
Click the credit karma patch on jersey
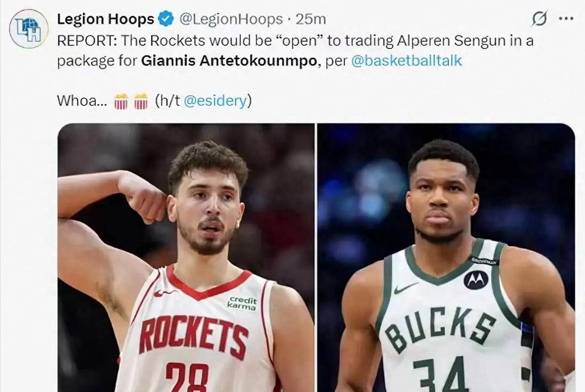pyautogui.click(x=242, y=303)
